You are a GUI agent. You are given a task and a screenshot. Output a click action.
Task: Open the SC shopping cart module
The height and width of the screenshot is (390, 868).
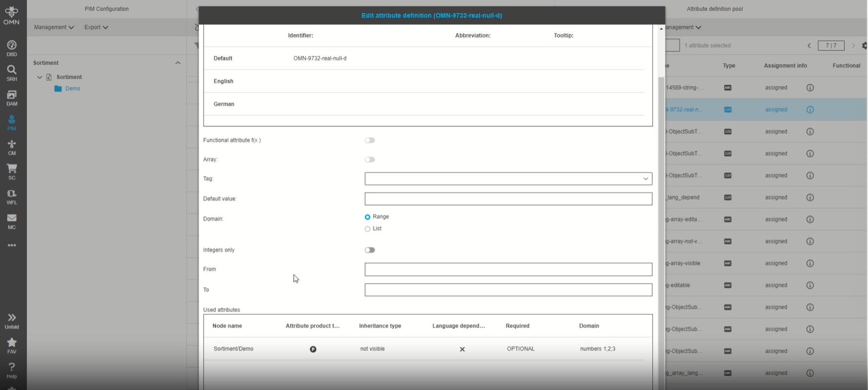pos(12,171)
